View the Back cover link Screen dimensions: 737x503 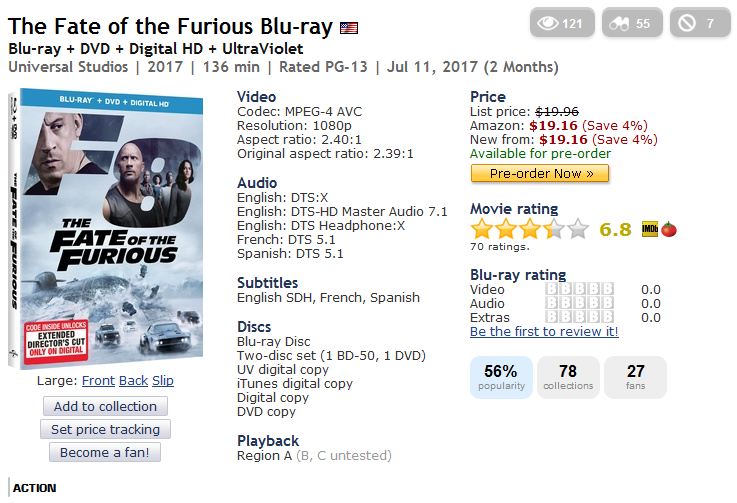[x=133, y=381]
